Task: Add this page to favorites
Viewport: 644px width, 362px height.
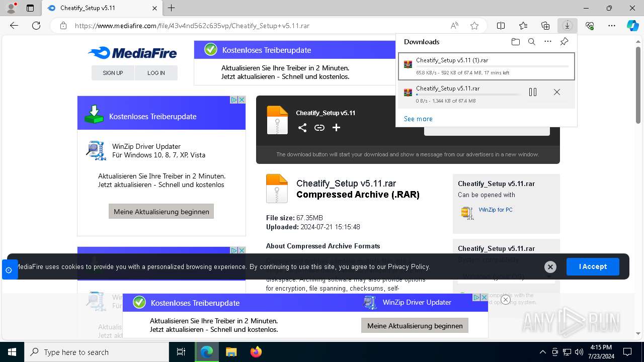Action: click(474, 26)
